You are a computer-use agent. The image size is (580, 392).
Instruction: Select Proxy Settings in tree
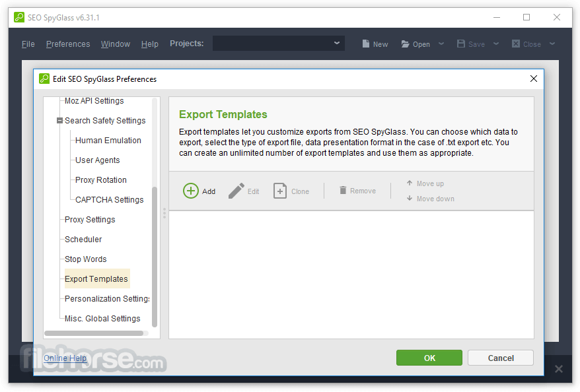[90, 220]
